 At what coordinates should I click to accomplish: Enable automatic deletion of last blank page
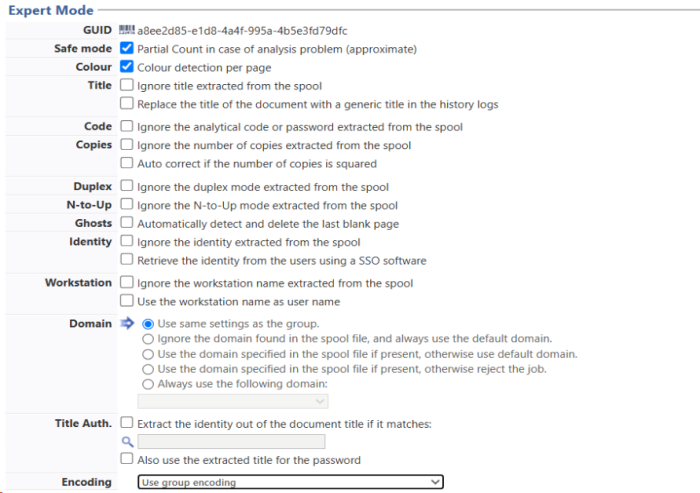[126, 223]
